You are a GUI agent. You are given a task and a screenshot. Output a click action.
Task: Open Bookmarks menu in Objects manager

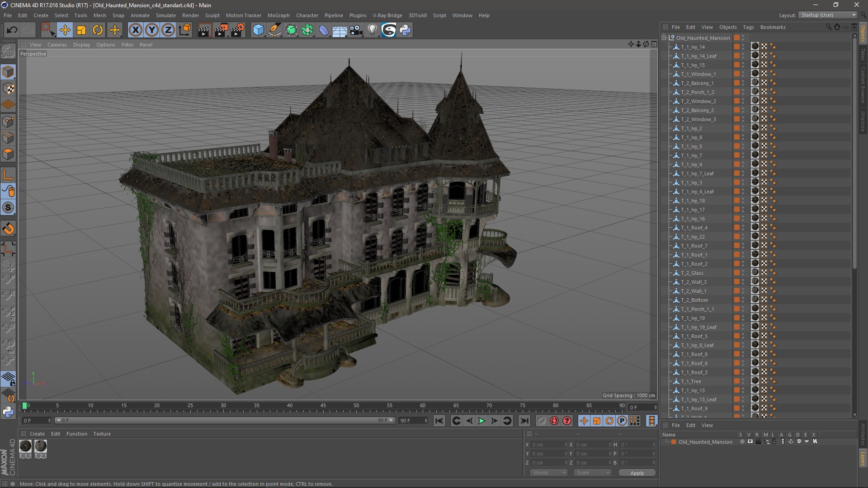(773, 27)
